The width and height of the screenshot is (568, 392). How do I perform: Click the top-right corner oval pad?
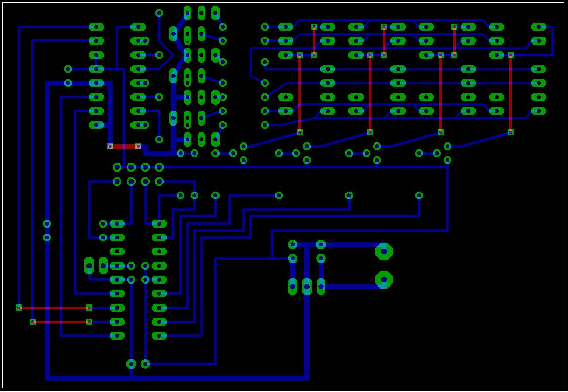(539, 27)
